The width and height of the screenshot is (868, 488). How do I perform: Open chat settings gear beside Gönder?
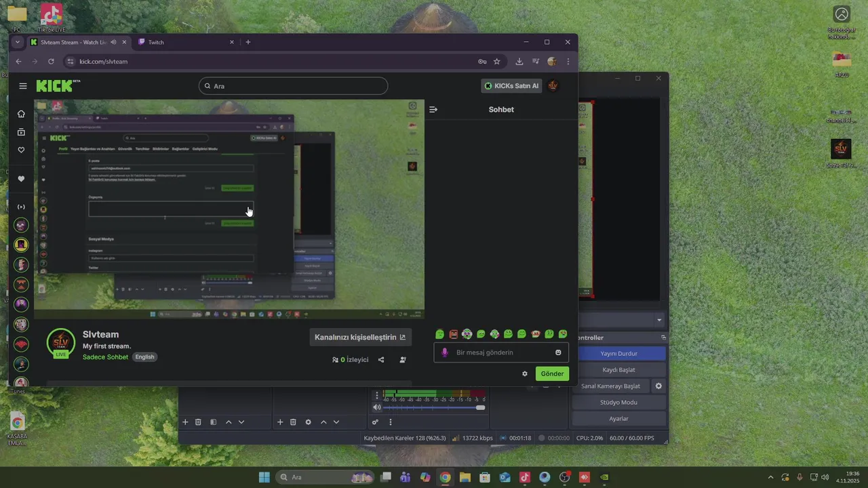point(525,373)
